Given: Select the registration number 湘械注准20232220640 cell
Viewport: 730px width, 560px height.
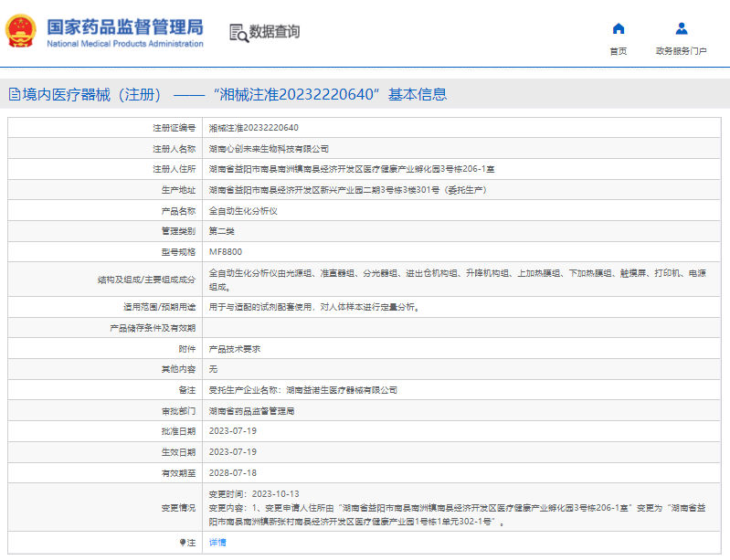Looking at the screenshot, I should click(x=254, y=128).
